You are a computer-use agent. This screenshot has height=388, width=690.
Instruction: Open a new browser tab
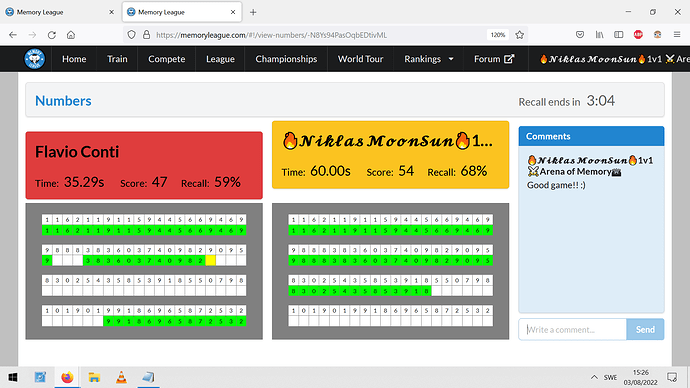253,12
